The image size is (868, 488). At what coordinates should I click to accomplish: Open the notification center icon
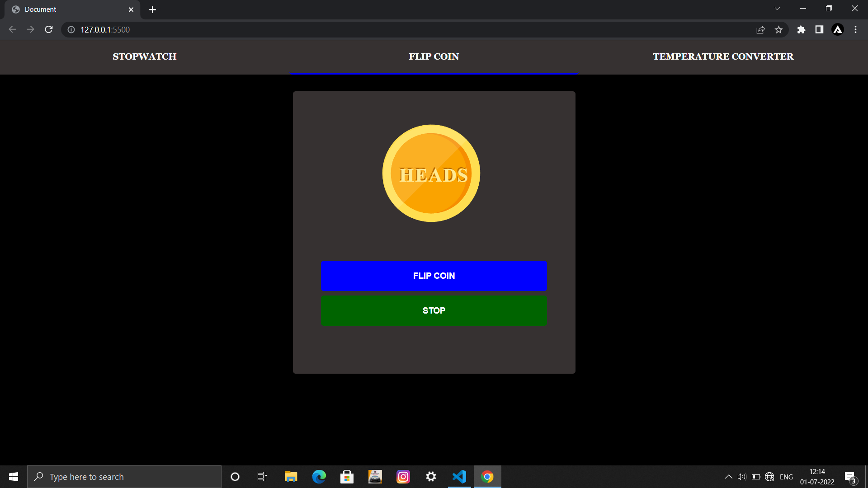click(850, 477)
